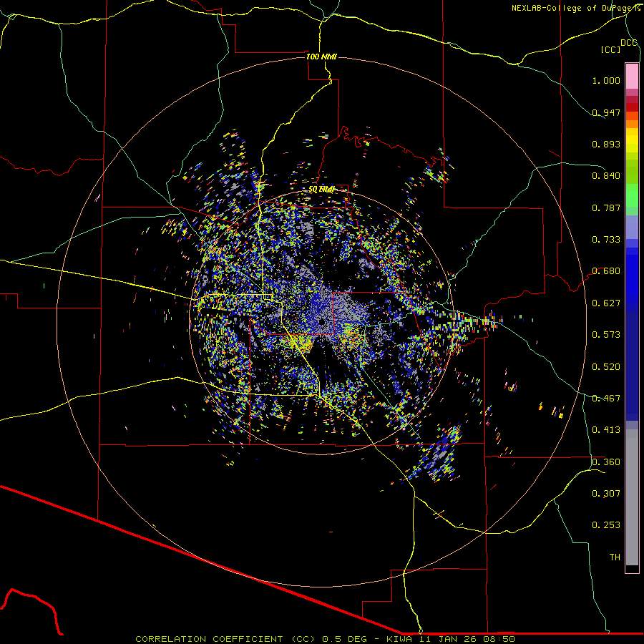Click the TH threshold label
This screenshot has width=644, height=644.
(615, 557)
